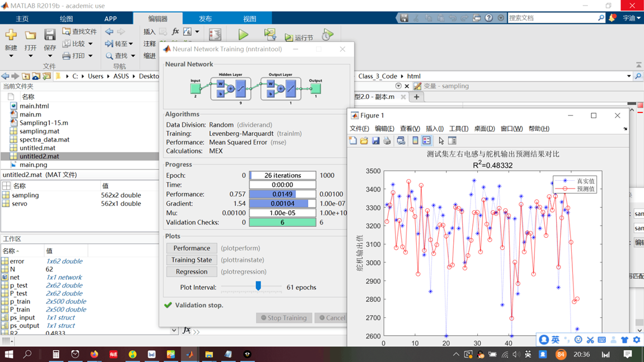
Task: Open Property Inspector icon in Figure 1
Action: [x=452, y=140]
